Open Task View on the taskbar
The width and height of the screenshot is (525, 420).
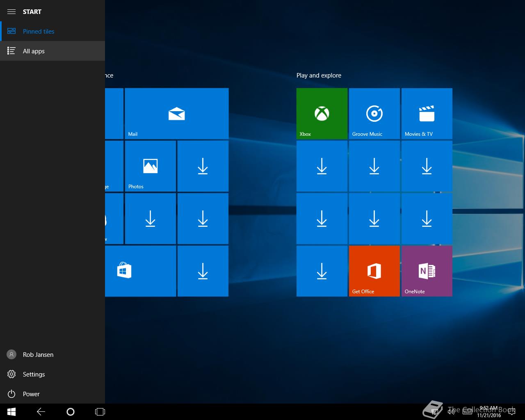(100, 412)
